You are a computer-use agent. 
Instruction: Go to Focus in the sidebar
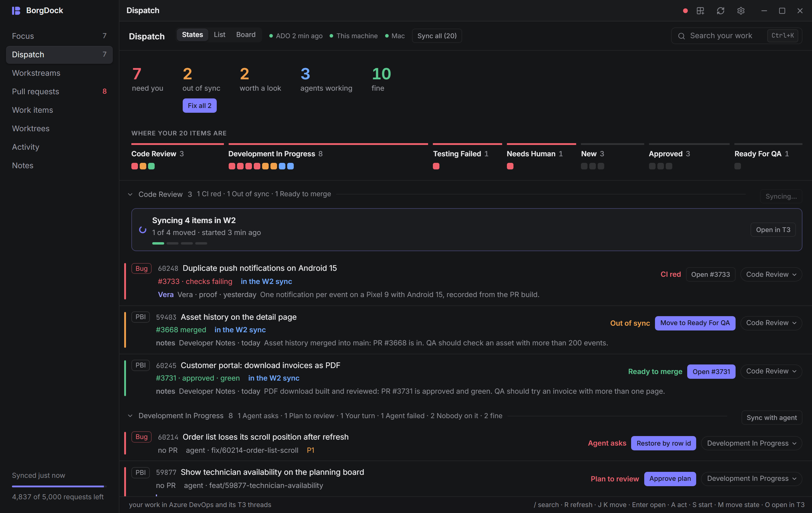(59, 36)
